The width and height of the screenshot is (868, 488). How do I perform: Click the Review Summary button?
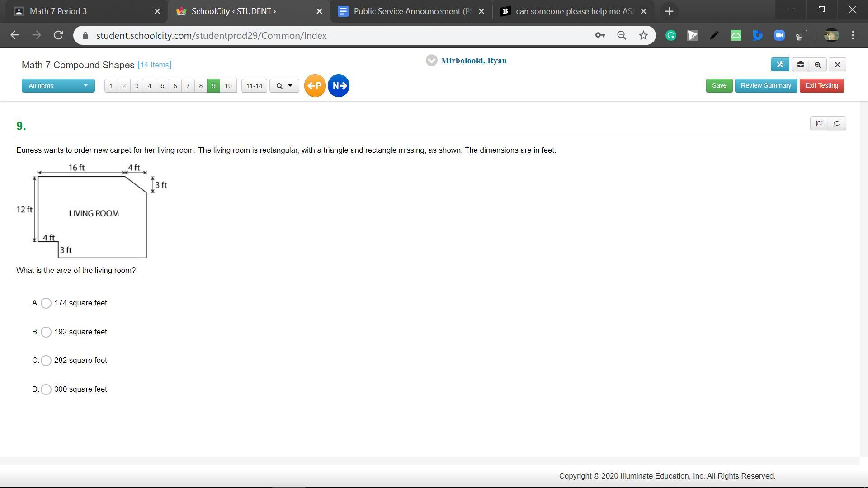click(766, 85)
